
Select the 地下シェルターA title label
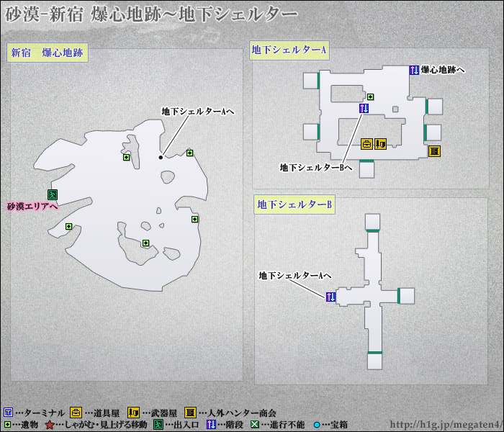[x=289, y=50]
